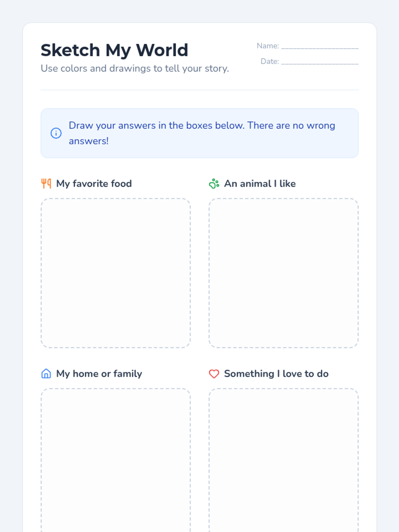Click the 'Sketch My World' title
The width and height of the screenshot is (399, 532).
pyautogui.click(x=114, y=50)
